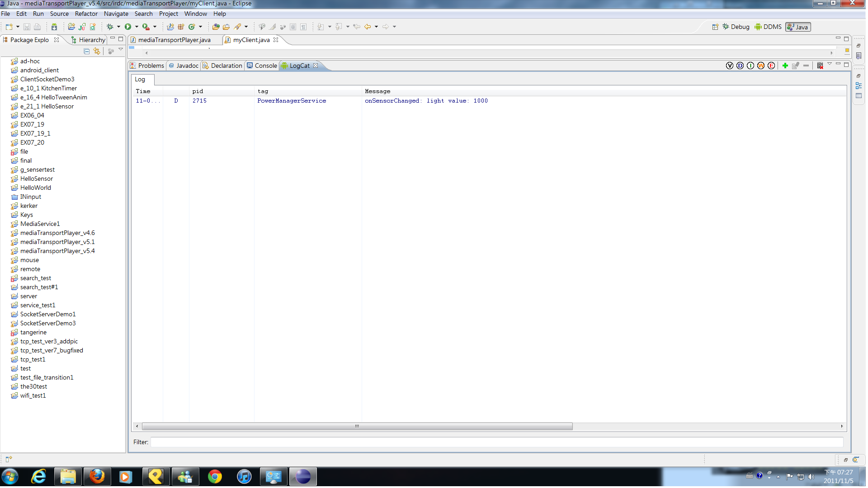The image size is (868, 488).
Task: Click the Run External Tools icon
Action: point(146,27)
